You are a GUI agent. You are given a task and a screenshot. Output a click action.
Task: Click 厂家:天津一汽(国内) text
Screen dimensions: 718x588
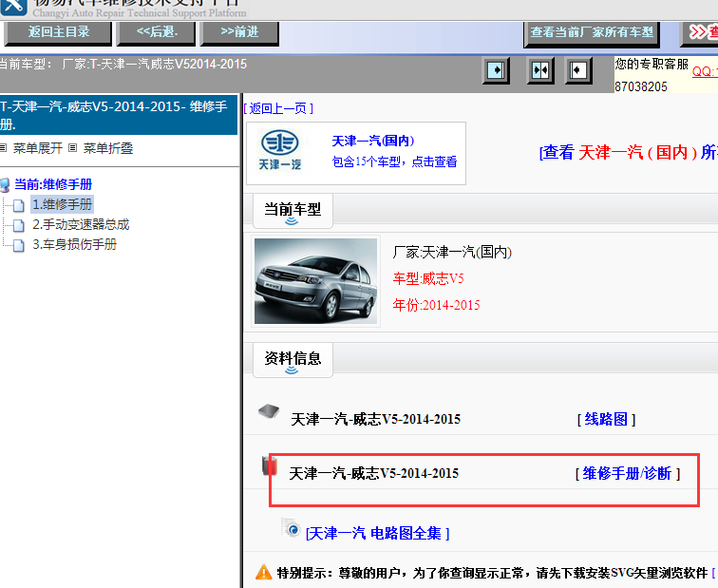(x=452, y=252)
